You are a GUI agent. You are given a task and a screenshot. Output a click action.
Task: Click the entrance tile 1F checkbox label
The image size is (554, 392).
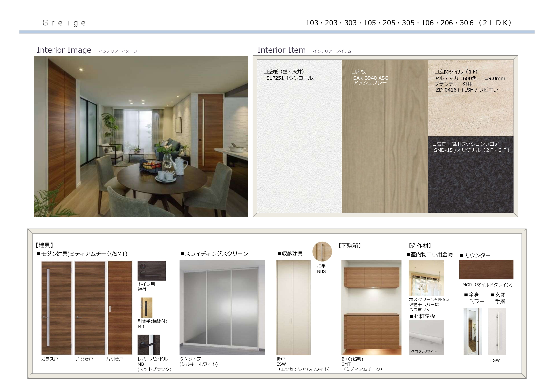pyautogui.click(x=456, y=72)
